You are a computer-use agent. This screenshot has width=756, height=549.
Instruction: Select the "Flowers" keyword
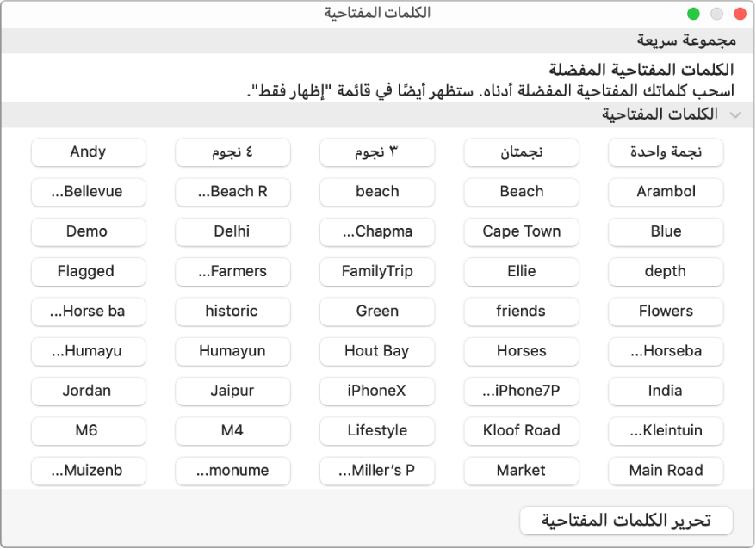(666, 312)
